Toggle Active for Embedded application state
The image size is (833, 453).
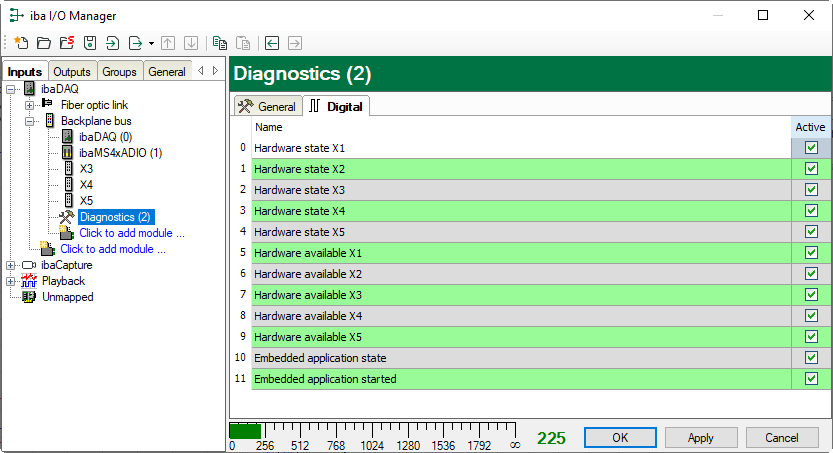pyautogui.click(x=811, y=357)
